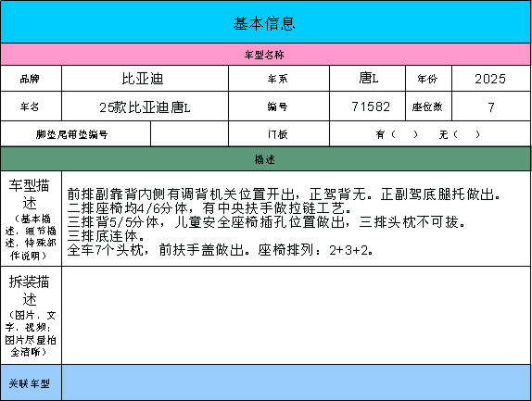Select the 车名 value 25款比亚迪唐L
Viewport: 532px width, 401px height.
tap(145, 107)
